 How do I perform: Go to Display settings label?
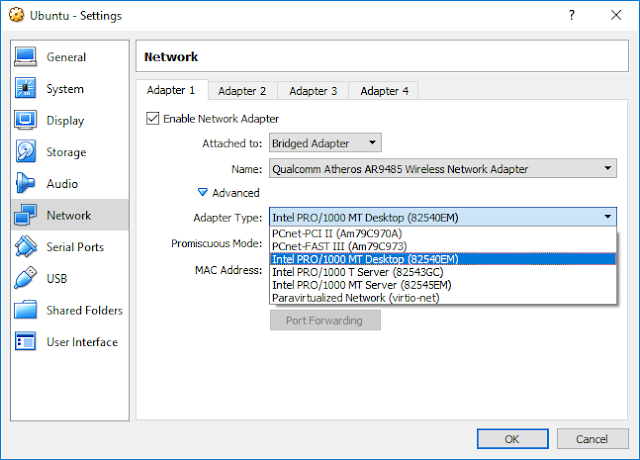(65, 120)
